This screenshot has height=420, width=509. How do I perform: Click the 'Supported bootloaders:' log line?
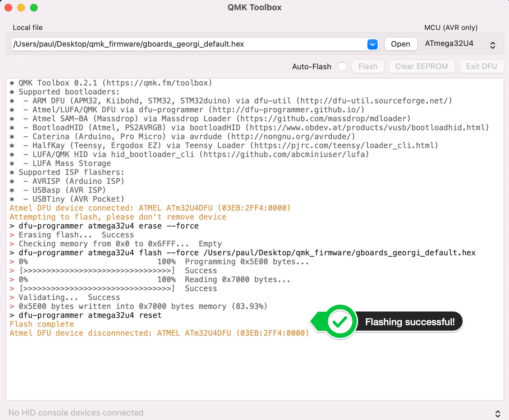65,92
